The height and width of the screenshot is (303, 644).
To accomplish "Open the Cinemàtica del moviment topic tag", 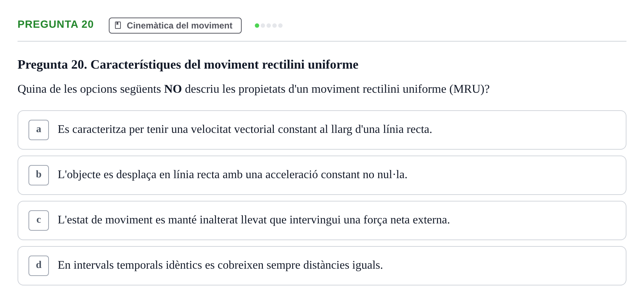I will click(x=175, y=26).
